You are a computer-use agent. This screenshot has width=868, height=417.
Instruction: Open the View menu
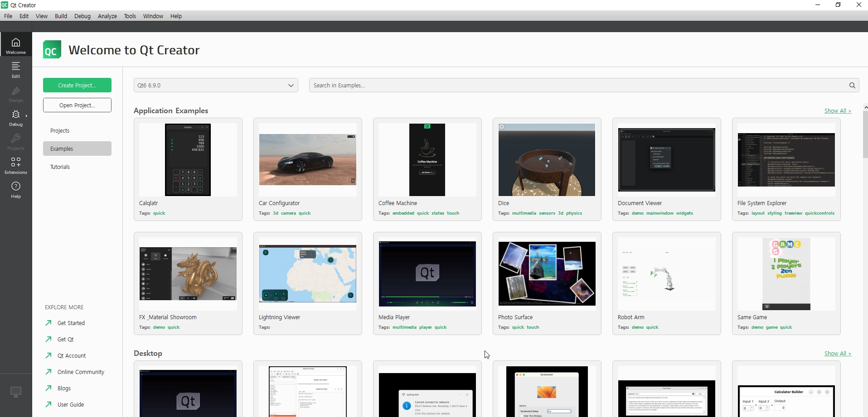click(x=42, y=16)
